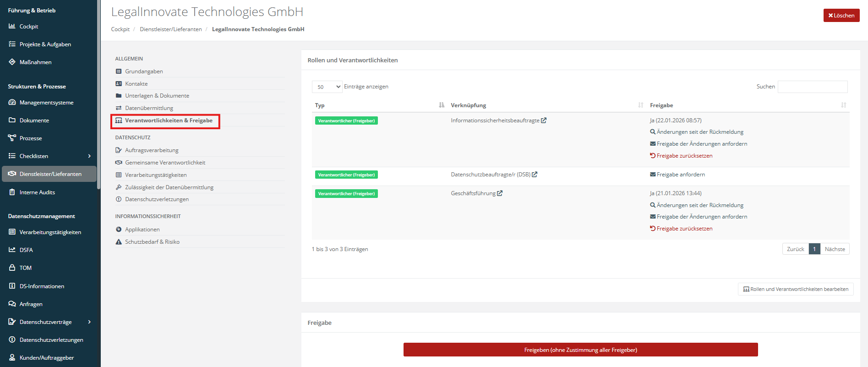Expand the Checklisten submenu arrow
The image size is (868, 367).
(89, 156)
